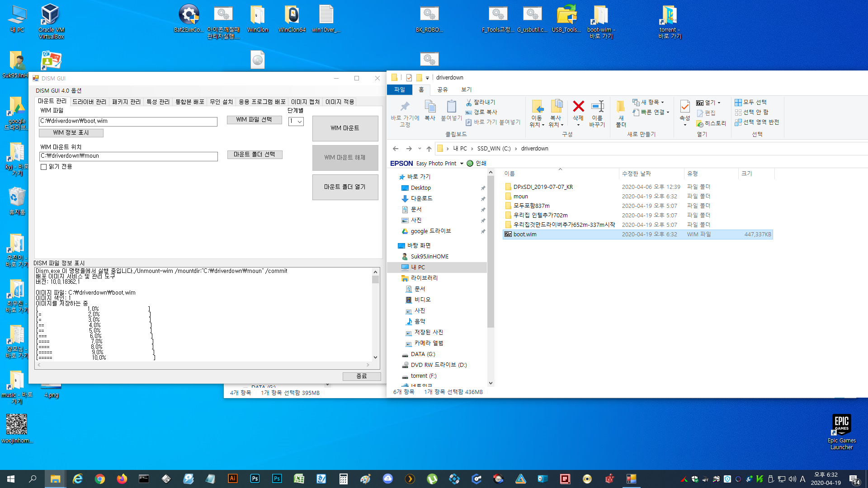Click the taskbar search magnifier
Image resolution: width=868 pixels, height=488 pixels.
coord(33,479)
